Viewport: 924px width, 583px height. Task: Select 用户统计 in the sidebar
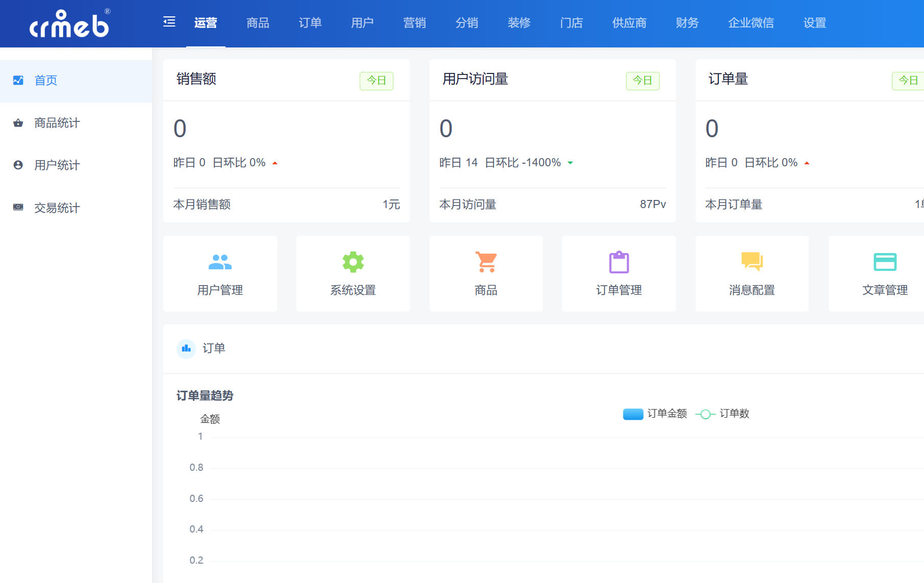point(76,165)
